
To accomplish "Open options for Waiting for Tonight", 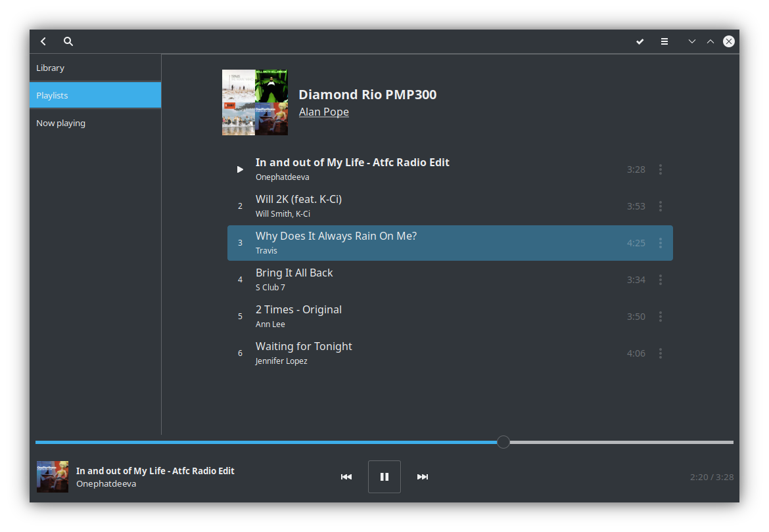I will 661,353.
